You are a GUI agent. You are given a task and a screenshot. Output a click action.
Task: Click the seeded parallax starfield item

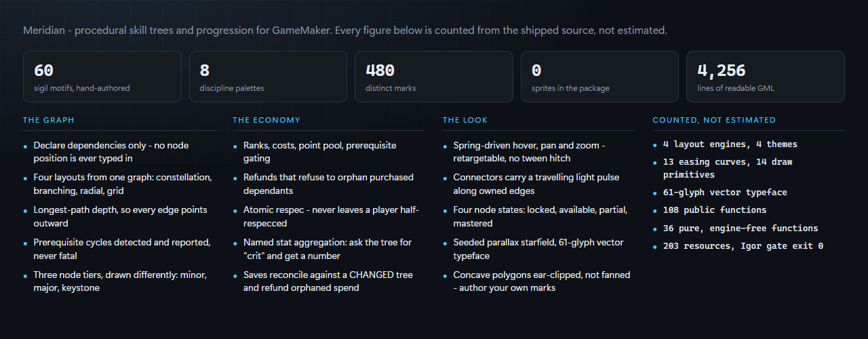[539, 249]
